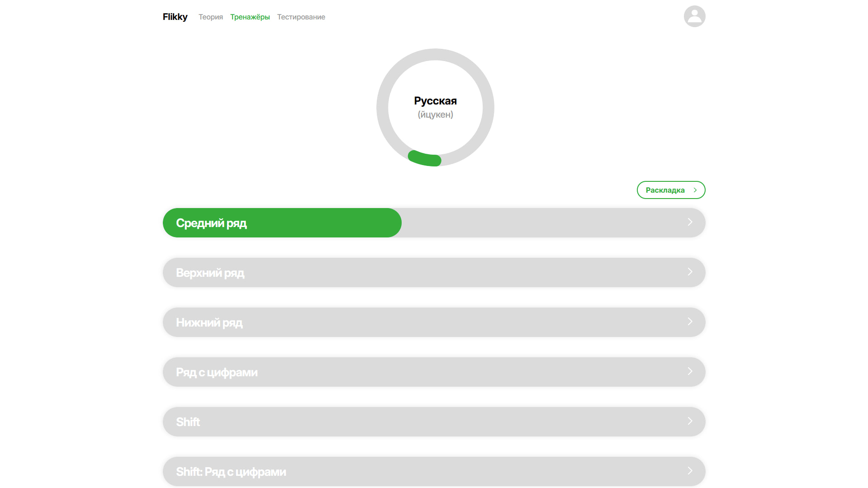The width and height of the screenshot is (868, 488).
Task: Open the user profile avatar icon
Action: click(x=694, y=16)
